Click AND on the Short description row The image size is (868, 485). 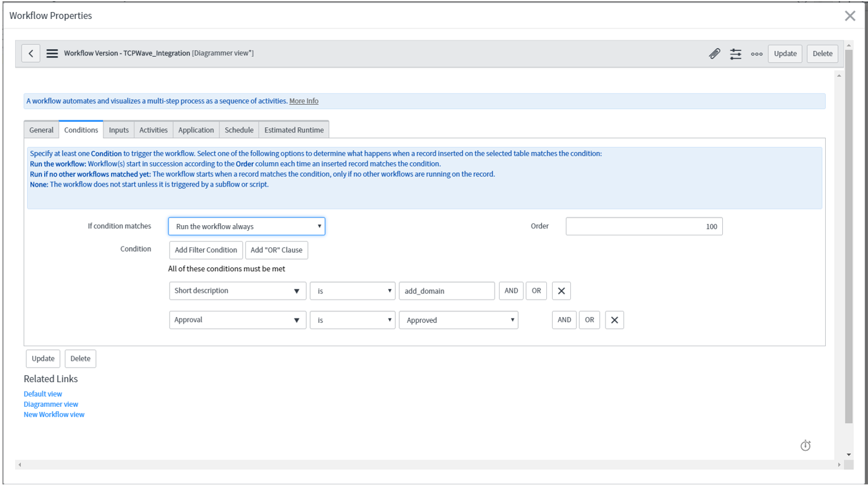pyautogui.click(x=511, y=291)
